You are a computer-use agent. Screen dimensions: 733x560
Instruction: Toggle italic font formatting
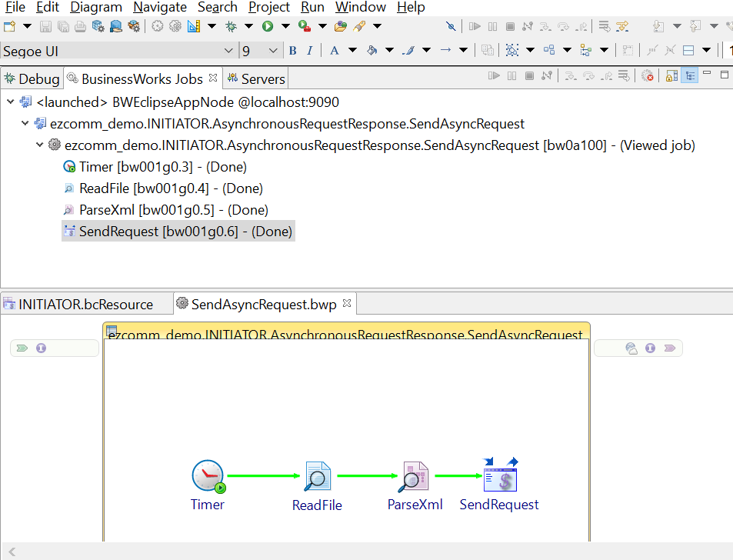pyautogui.click(x=309, y=51)
